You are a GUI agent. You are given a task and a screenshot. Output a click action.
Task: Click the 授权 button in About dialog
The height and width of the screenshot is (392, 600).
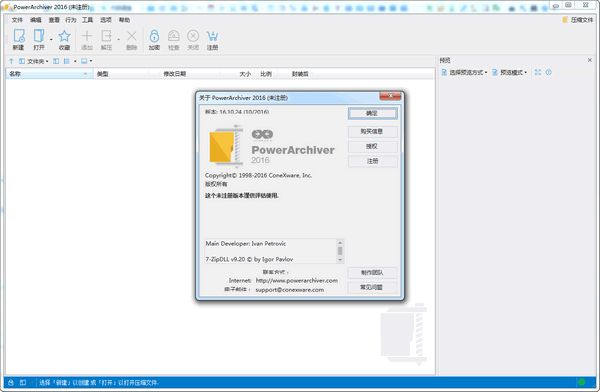pos(373,146)
